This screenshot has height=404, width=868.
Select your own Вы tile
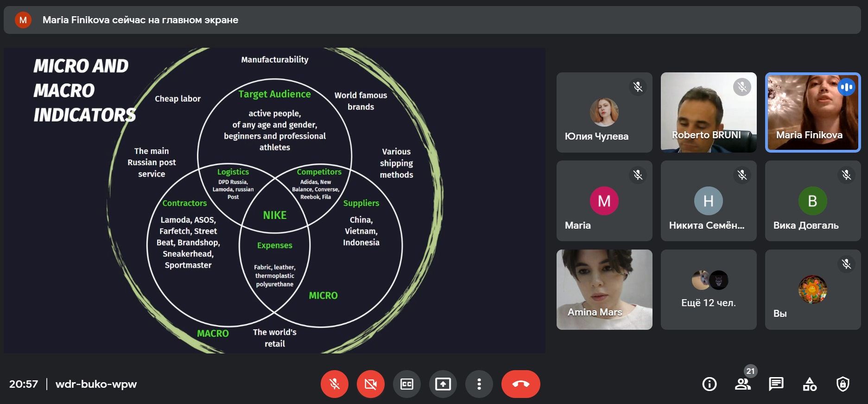pos(813,289)
